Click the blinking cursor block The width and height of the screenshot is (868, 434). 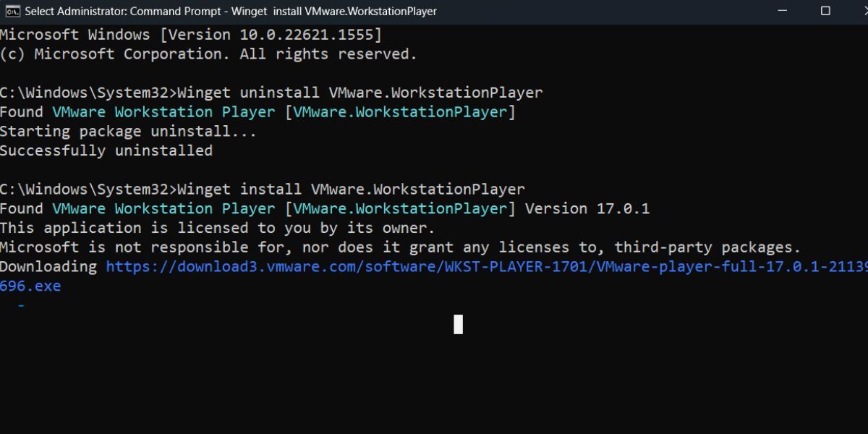[457, 325]
